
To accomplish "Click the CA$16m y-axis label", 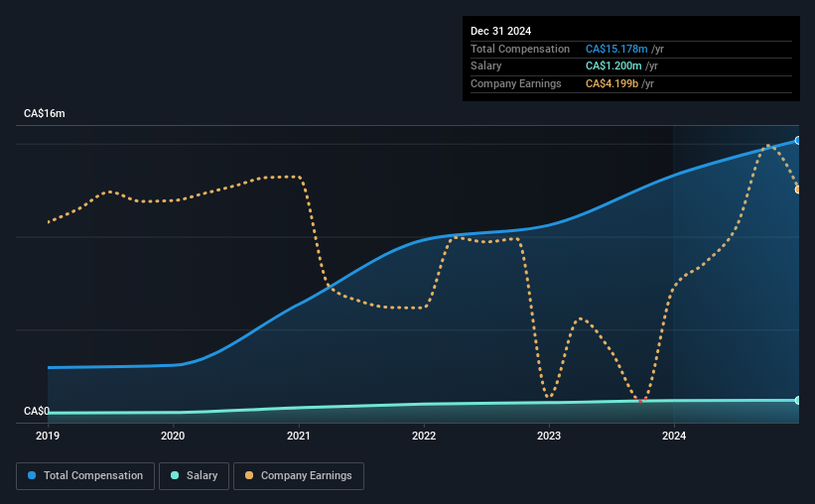I will (x=45, y=113).
